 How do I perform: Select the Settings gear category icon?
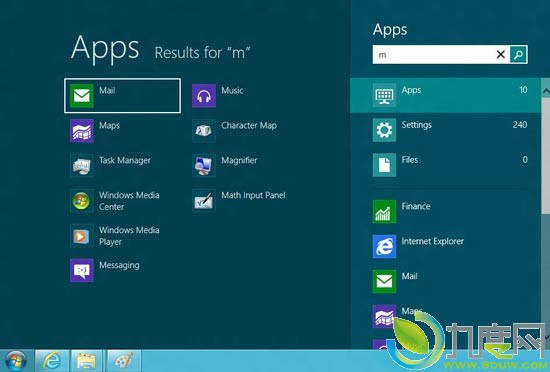coord(384,130)
